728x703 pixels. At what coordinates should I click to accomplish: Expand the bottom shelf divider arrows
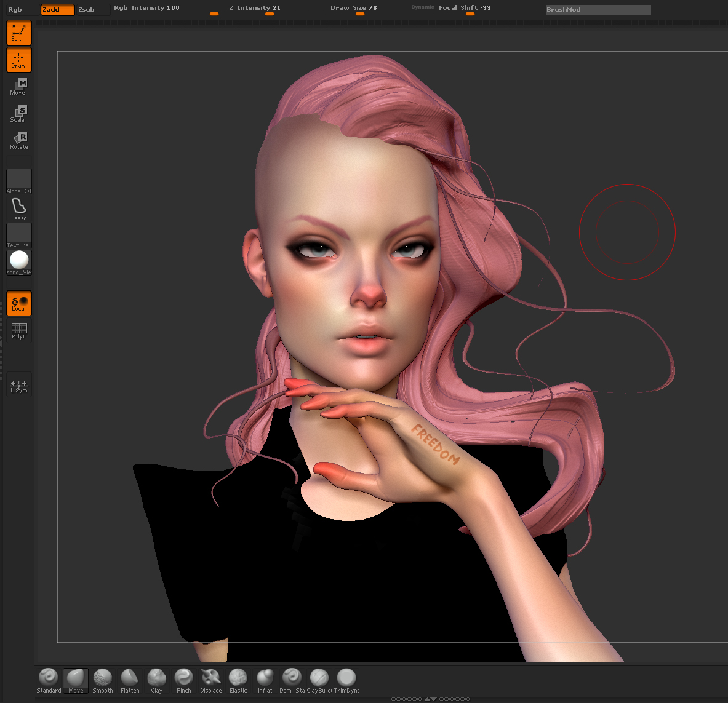[430, 699]
